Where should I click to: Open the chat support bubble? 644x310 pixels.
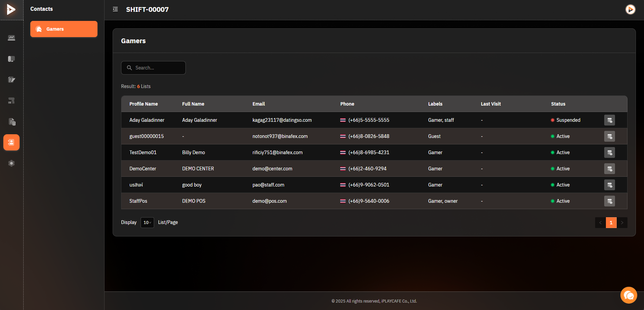(629, 295)
